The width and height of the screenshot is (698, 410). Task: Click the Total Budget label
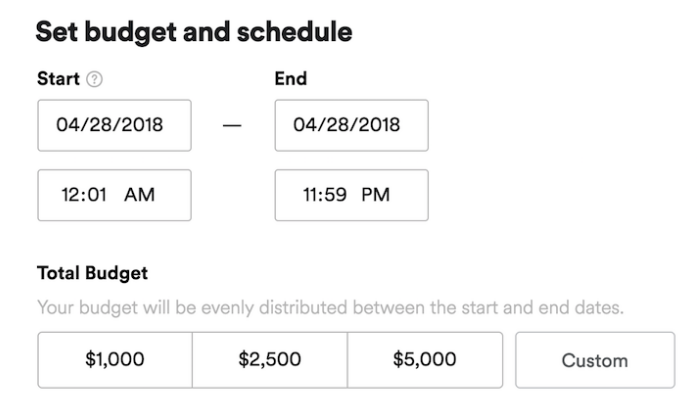point(92,272)
